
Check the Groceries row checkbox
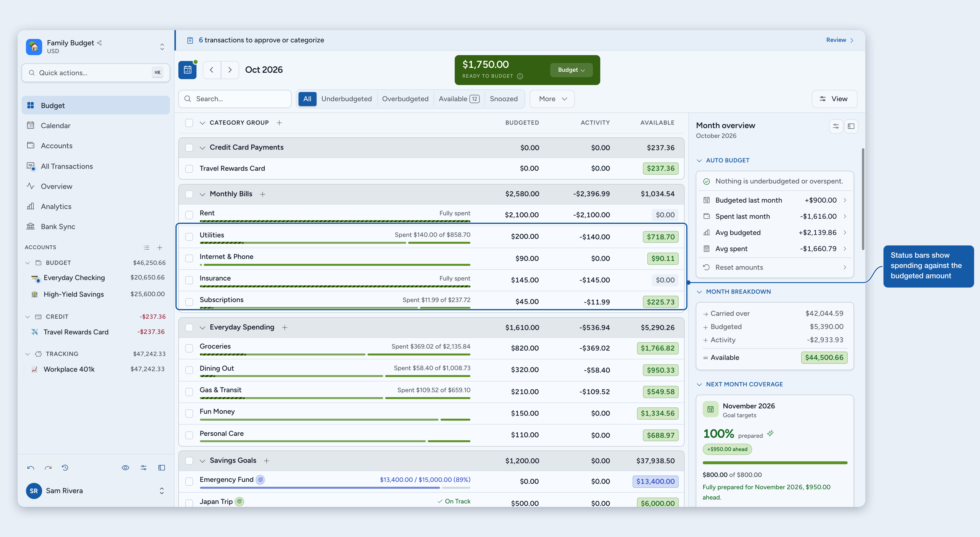(x=189, y=348)
